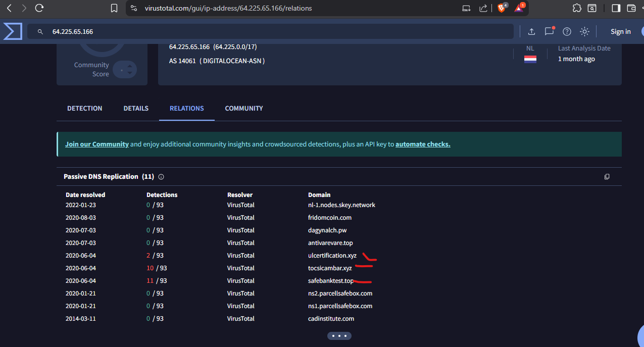Open browser extensions puzzle icon
This screenshot has width=644, height=347.
[577, 8]
